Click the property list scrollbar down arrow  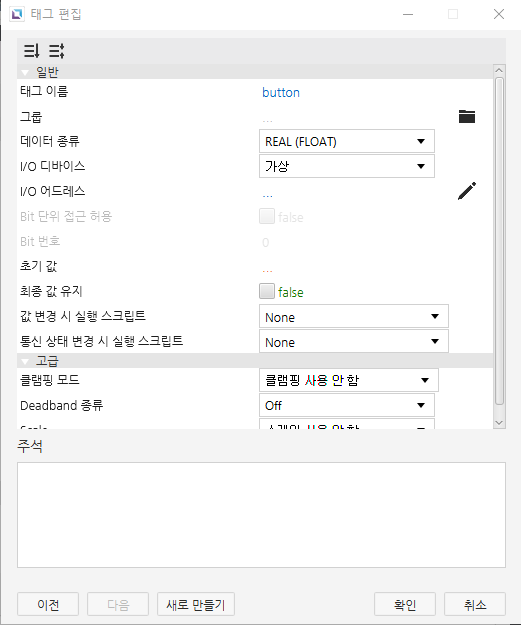499,423
